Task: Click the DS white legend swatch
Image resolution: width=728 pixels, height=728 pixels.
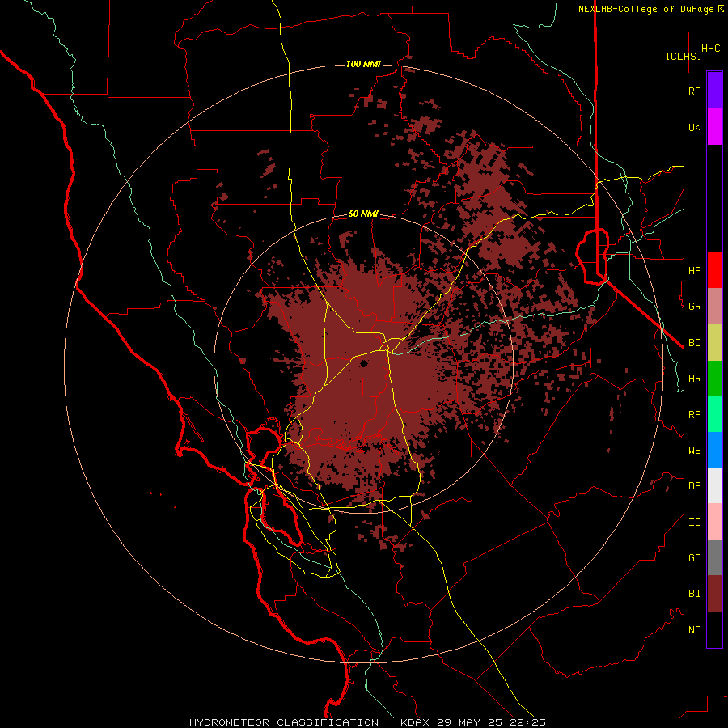Action: pyautogui.click(x=714, y=485)
